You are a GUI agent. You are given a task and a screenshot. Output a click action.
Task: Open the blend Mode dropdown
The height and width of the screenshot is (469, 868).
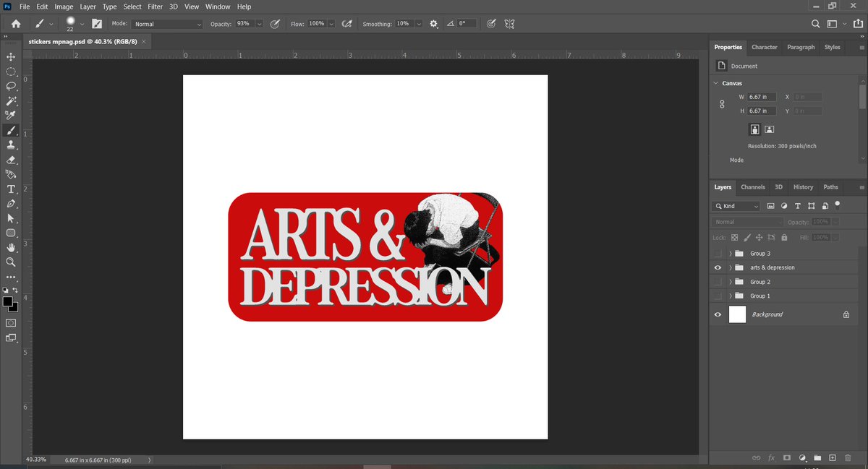(168, 24)
